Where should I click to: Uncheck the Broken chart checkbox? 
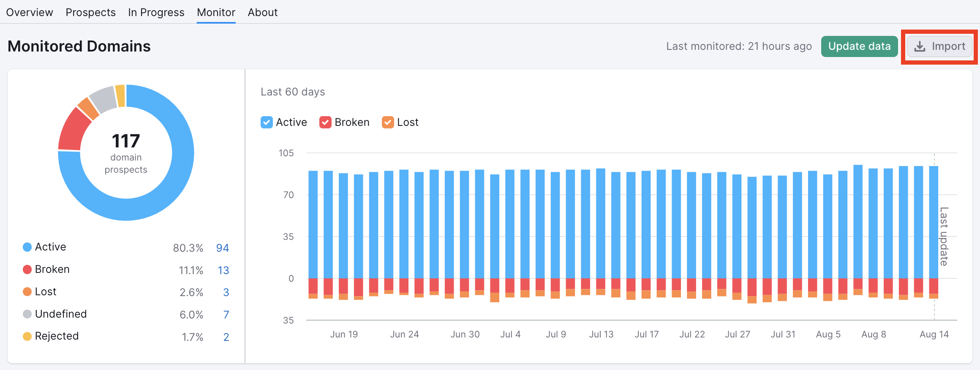tap(325, 122)
